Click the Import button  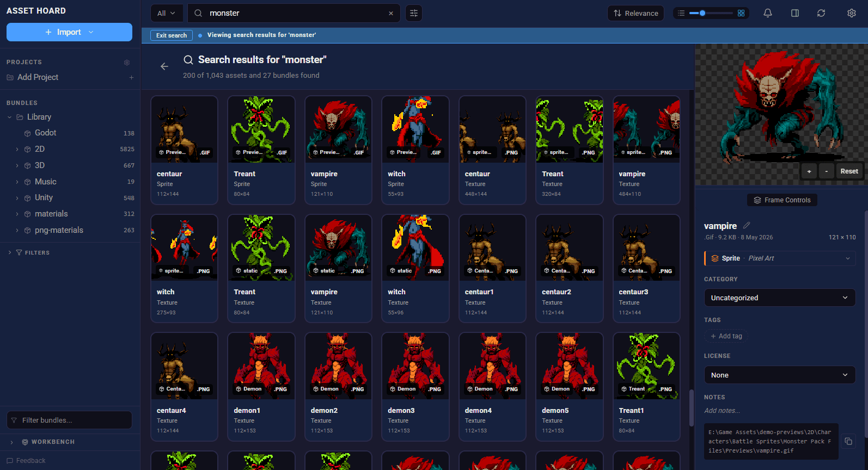(69, 32)
